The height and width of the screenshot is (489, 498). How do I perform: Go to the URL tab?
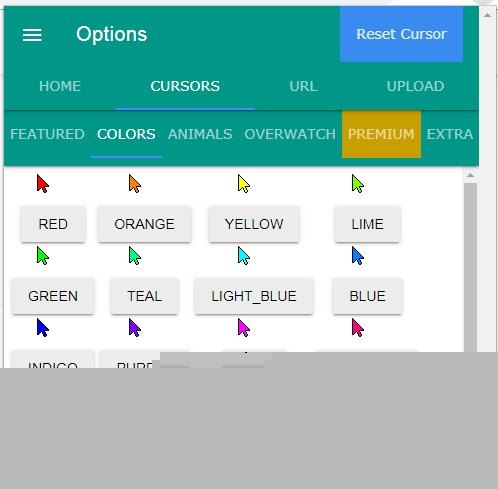coord(303,86)
